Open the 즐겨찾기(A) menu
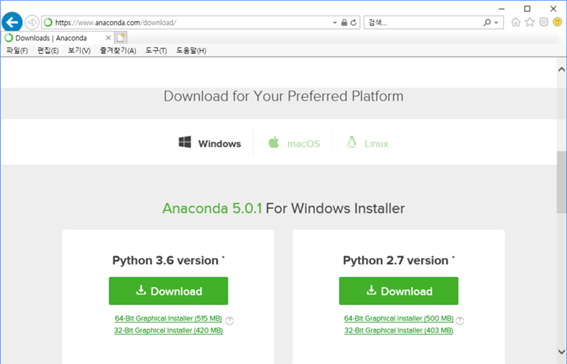The image size is (567, 364). coord(118,51)
